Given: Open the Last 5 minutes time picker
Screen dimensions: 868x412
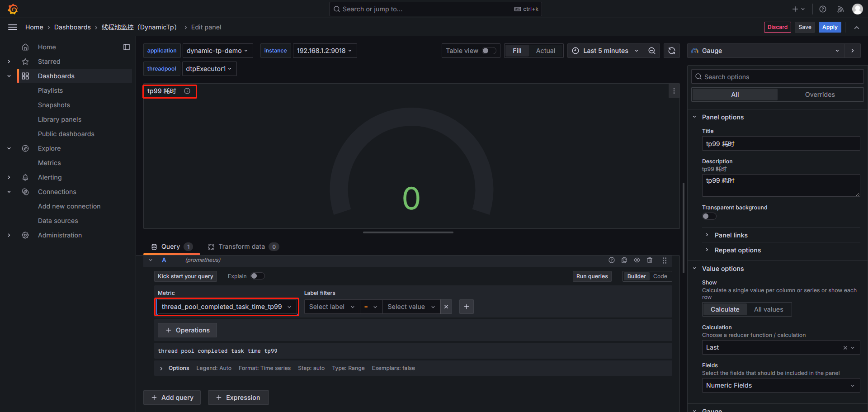Looking at the screenshot, I should (605, 51).
